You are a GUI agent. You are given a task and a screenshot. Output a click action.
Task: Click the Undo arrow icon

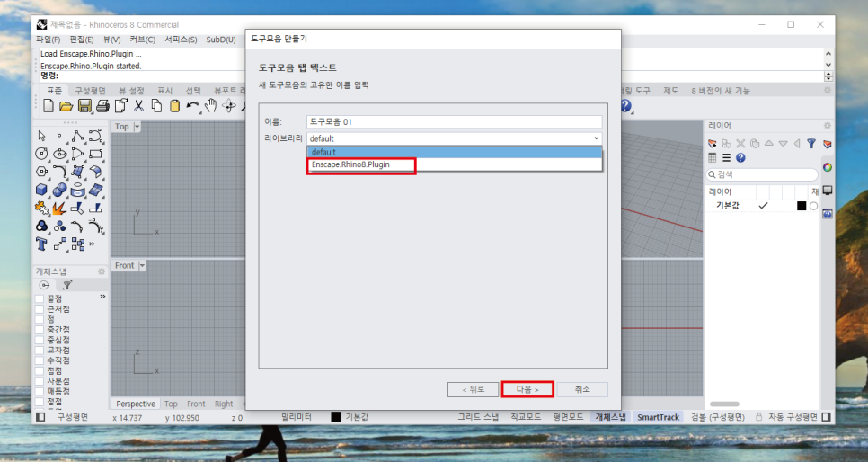point(192,106)
